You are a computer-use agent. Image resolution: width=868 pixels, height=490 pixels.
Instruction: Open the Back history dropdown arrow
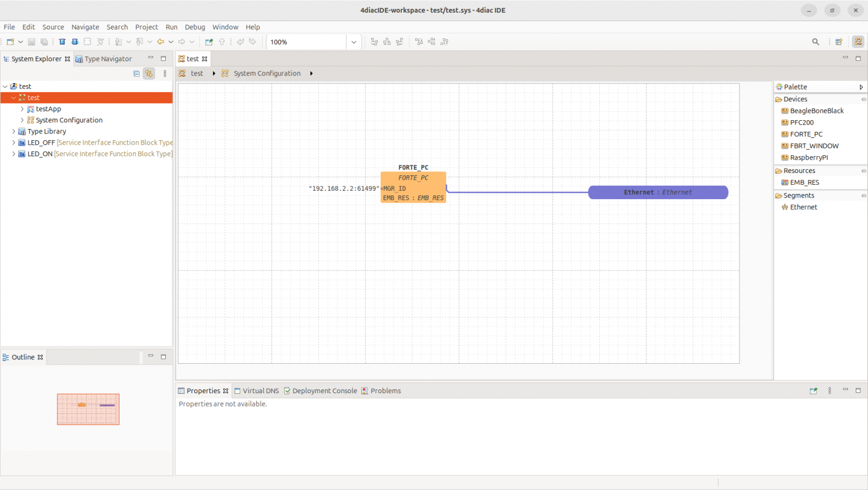pyautogui.click(x=170, y=42)
